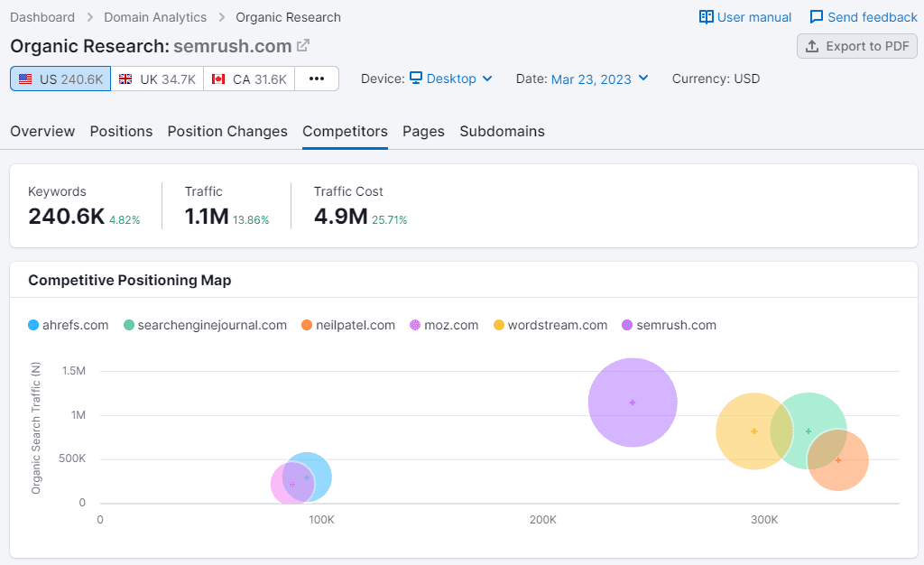Viewport: 924px width, 565px height.
Task: Click the Traffic Cost 4.9M value
Action: tap(340, 217)
